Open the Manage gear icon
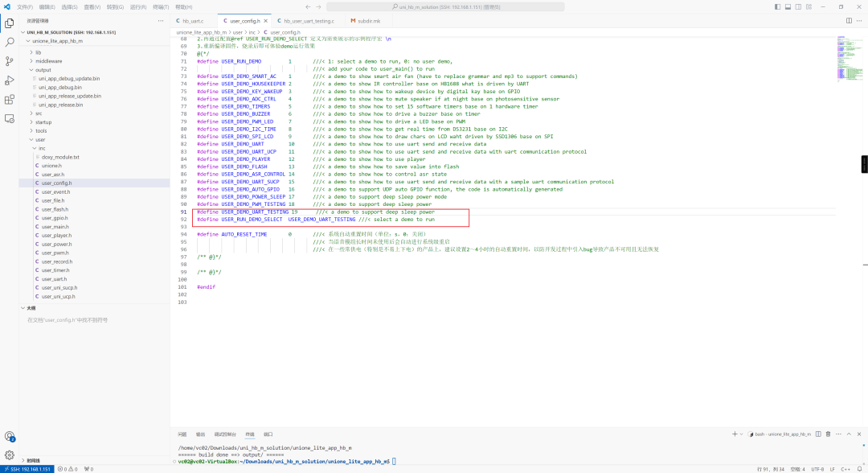This screenshot has height=473, width=868. [10, 454]
